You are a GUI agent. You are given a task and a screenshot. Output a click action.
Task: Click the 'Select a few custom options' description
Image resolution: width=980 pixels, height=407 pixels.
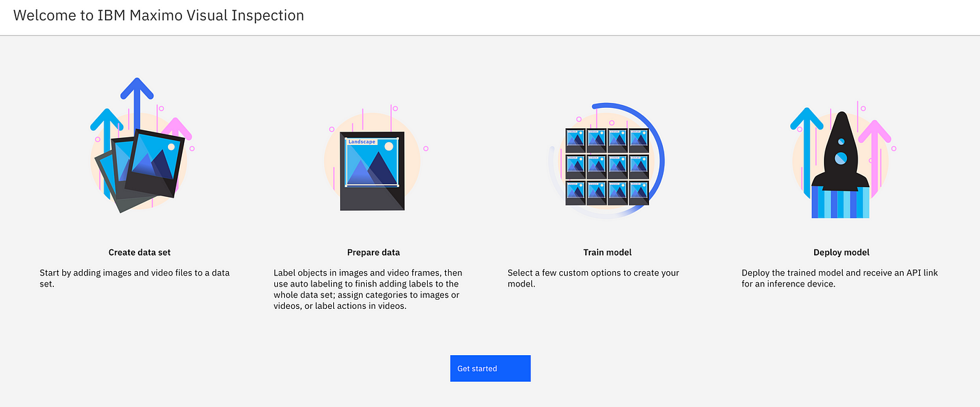(x=594, y=278)
